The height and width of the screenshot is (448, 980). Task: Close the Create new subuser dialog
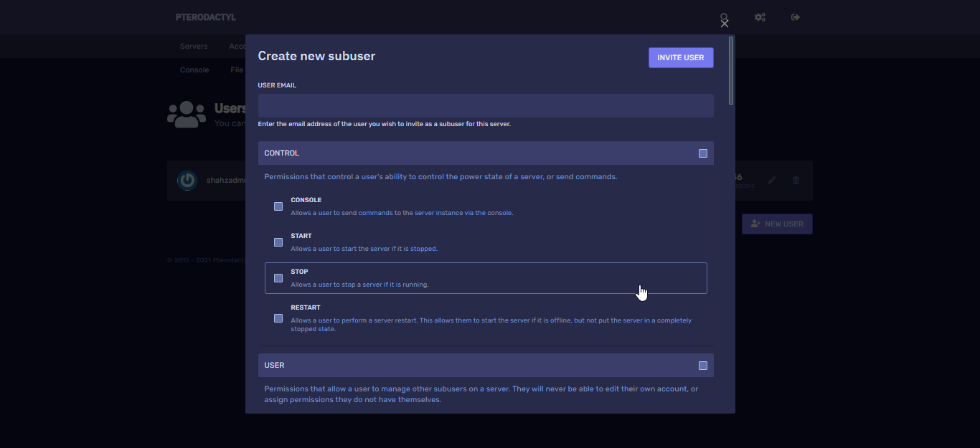[x=725, y=24]
